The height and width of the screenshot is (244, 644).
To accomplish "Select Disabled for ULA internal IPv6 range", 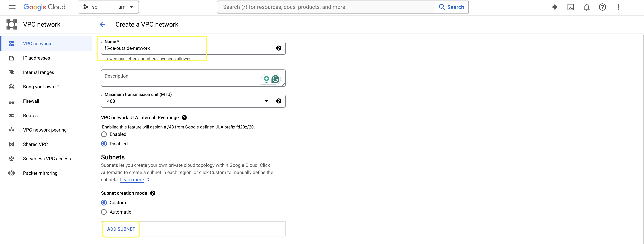I will (104, 144).
